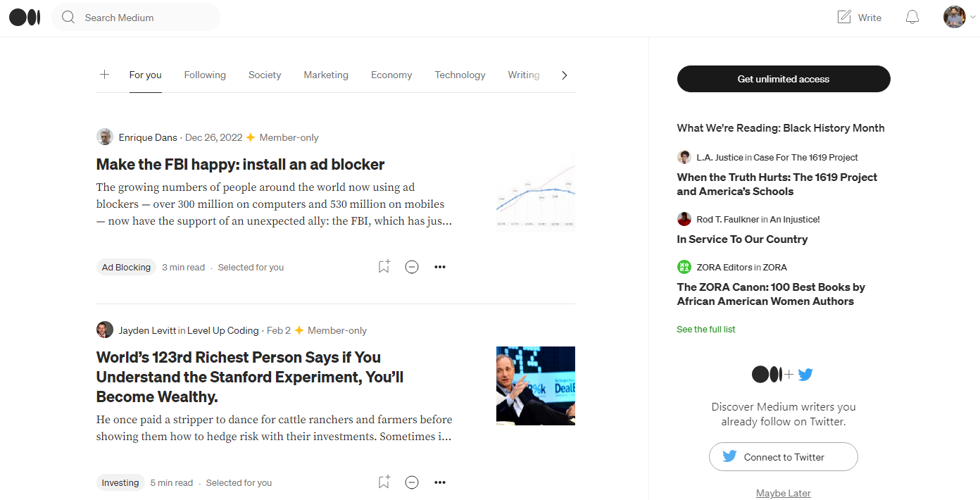Click the Maybe Later link
This screenshot has width=980, height=500.
[784, 493]
